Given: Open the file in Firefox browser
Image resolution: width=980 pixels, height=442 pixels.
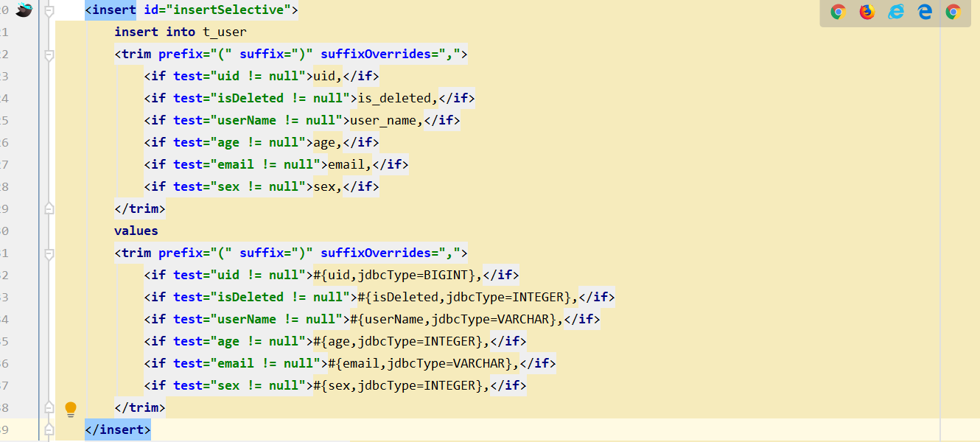Looking at the screenshot, I should click(867, 12).
